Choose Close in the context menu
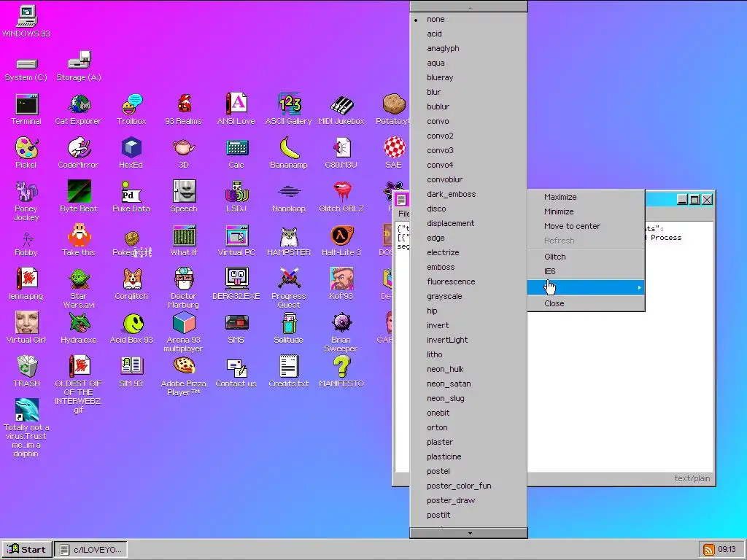 [x=586, y=303]
